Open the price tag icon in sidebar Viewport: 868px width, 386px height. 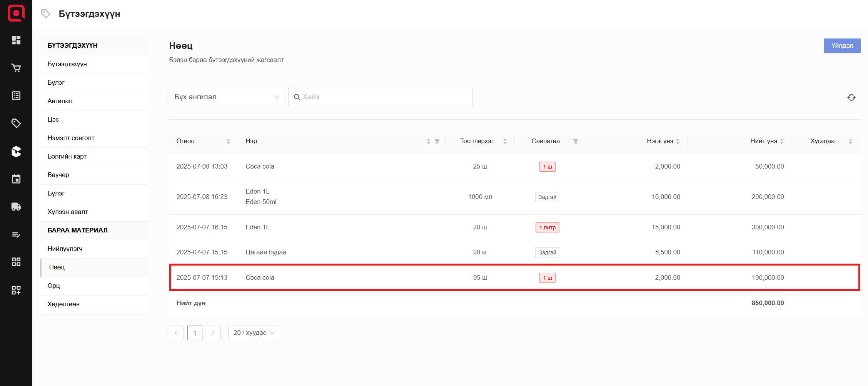coord(16,123)
